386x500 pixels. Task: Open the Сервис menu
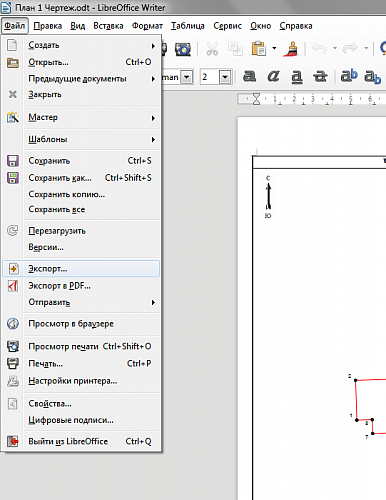[x=227, y=26]
